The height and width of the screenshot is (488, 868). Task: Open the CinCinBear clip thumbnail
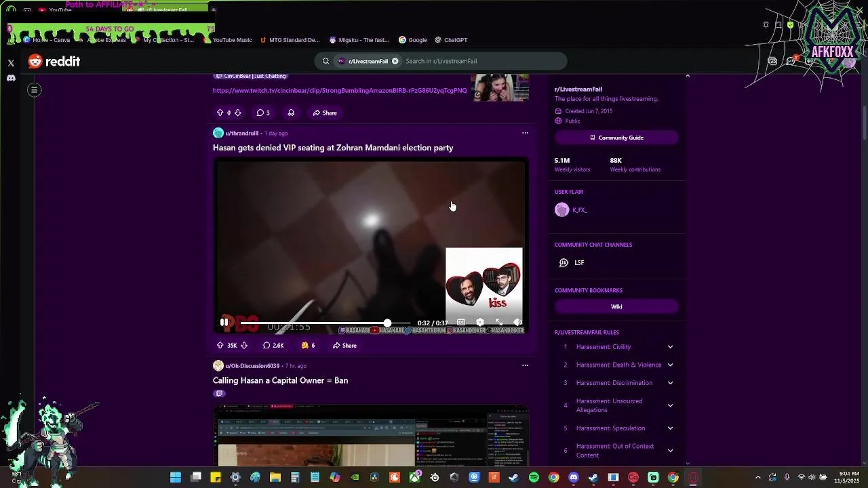tap(500, 87)
